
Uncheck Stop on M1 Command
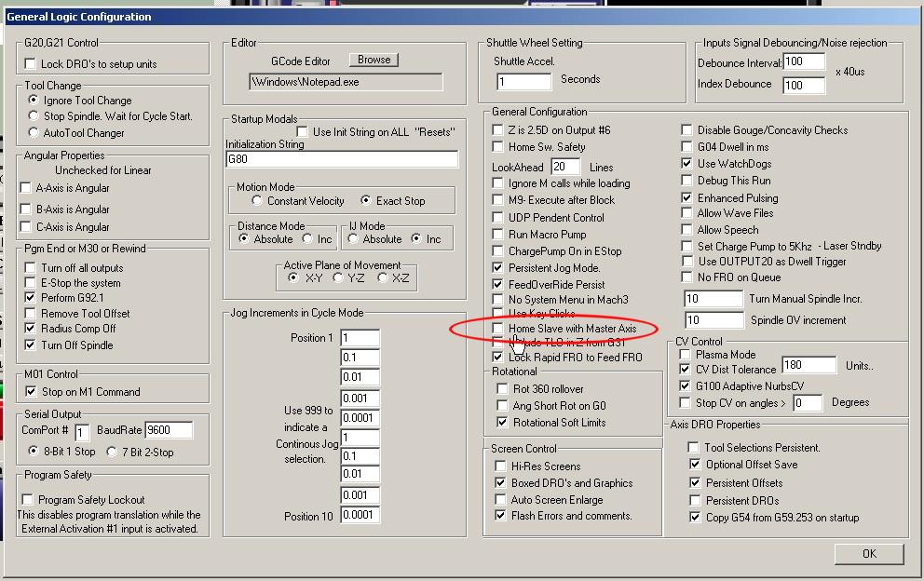31,392
